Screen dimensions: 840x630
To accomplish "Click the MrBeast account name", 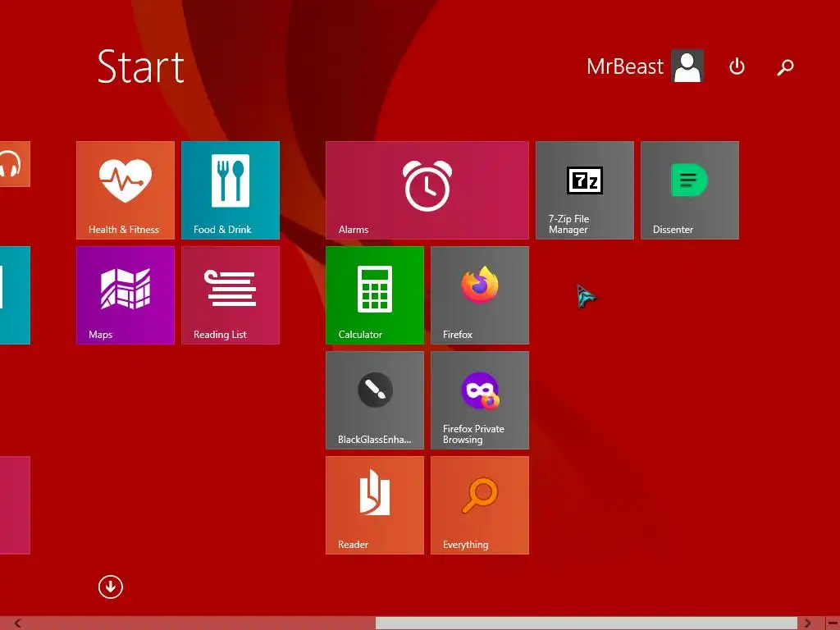I will [624, 66].
